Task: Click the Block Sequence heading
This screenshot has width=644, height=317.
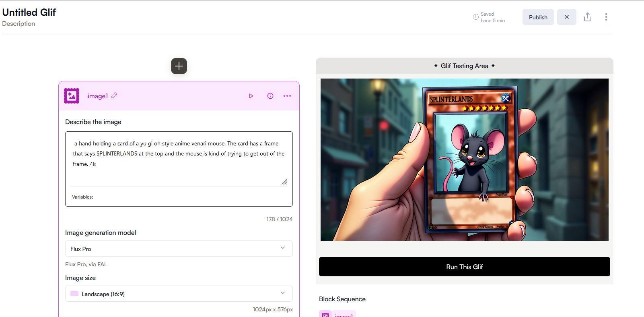Action: [x=342, y=299]
